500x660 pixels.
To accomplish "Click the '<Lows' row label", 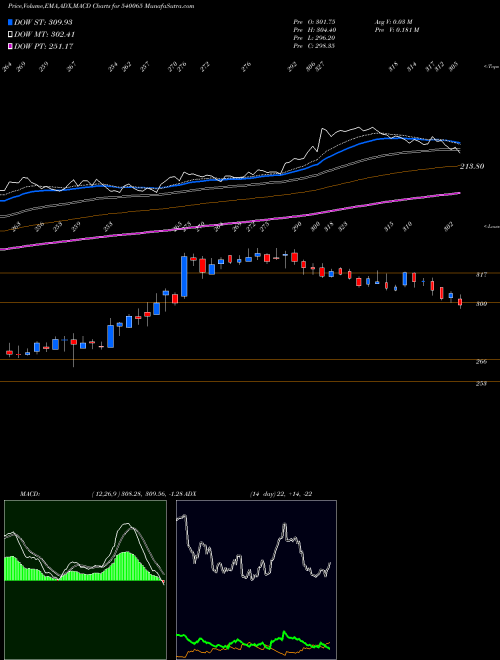I will tap(491, 227).
